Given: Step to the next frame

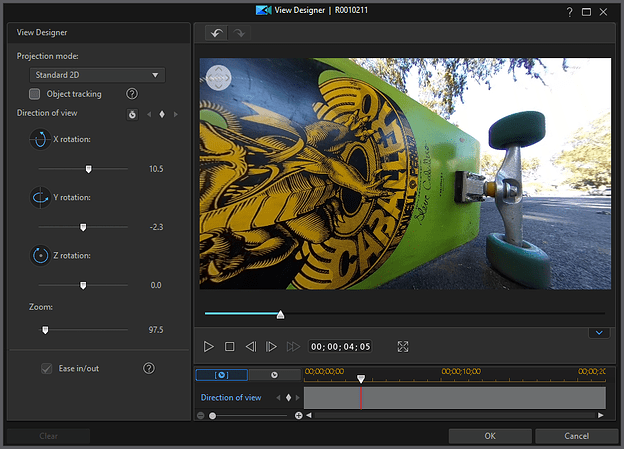Looking at the screenshot, I should click(x=271, y=347).
